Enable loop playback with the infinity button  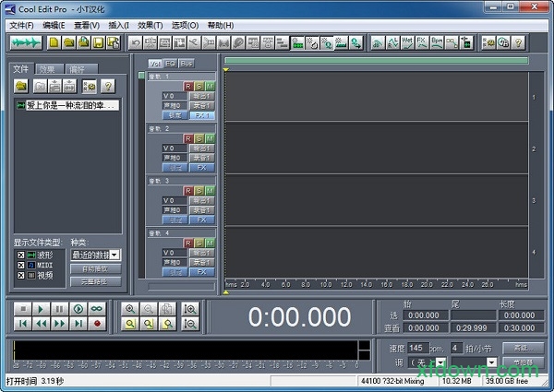97,309
